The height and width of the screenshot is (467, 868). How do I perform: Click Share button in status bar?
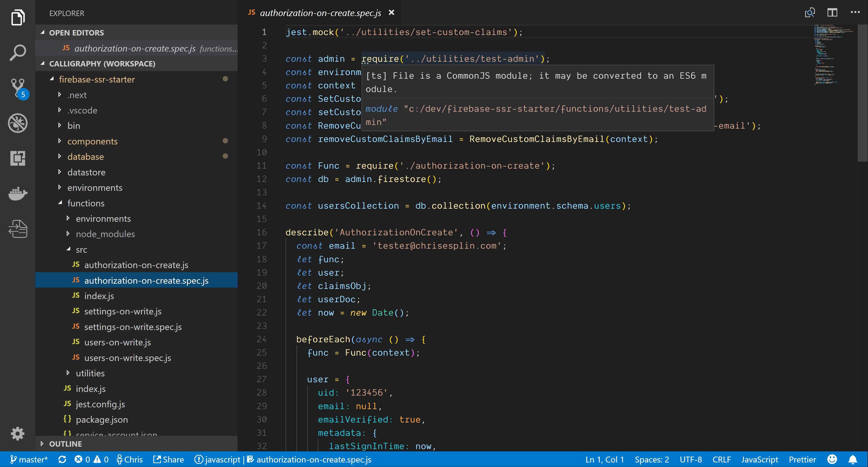[168, 460]
